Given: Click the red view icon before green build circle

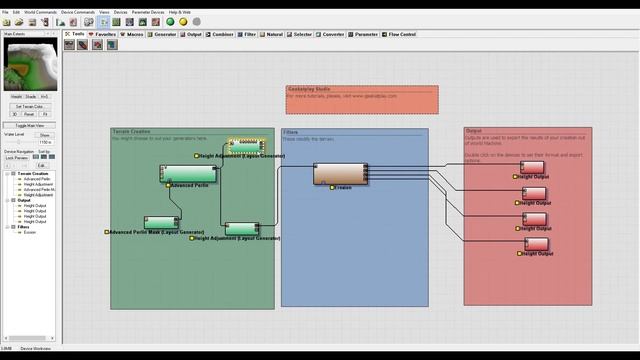Looking at the screenshot, I should pyautogui.click(x=156, y=22).
